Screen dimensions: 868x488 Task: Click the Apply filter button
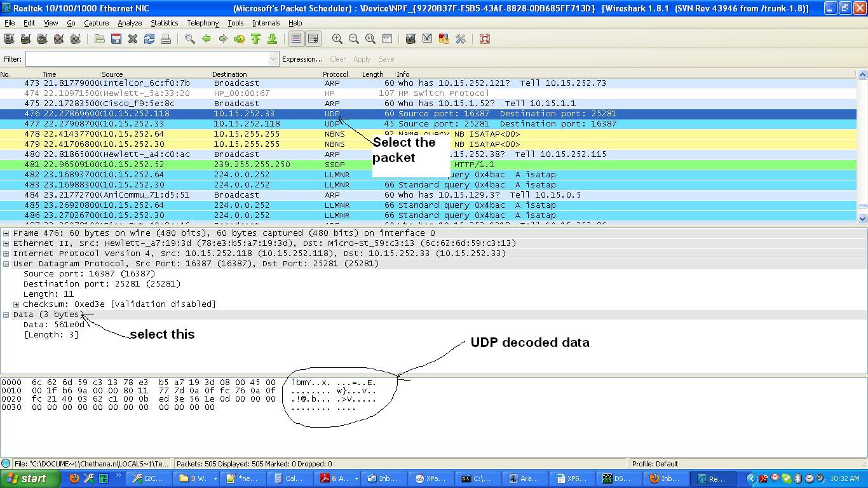pyautogui.click(x=362, y=59)
